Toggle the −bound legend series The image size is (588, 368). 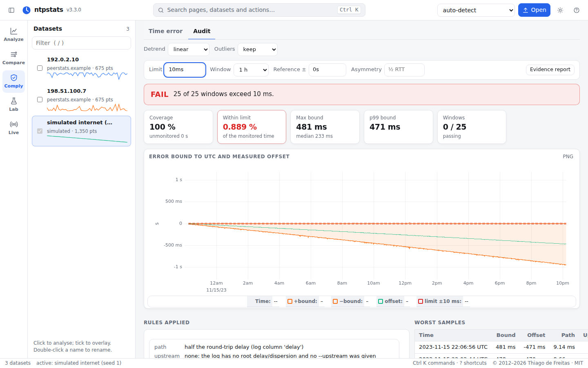click(x=347, y=301)
